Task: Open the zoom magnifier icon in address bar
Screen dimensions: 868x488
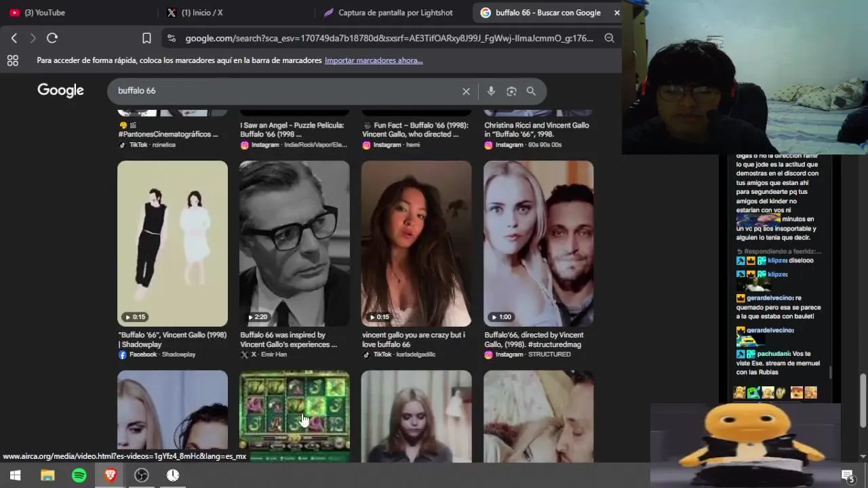Action: tap(609, 39)
